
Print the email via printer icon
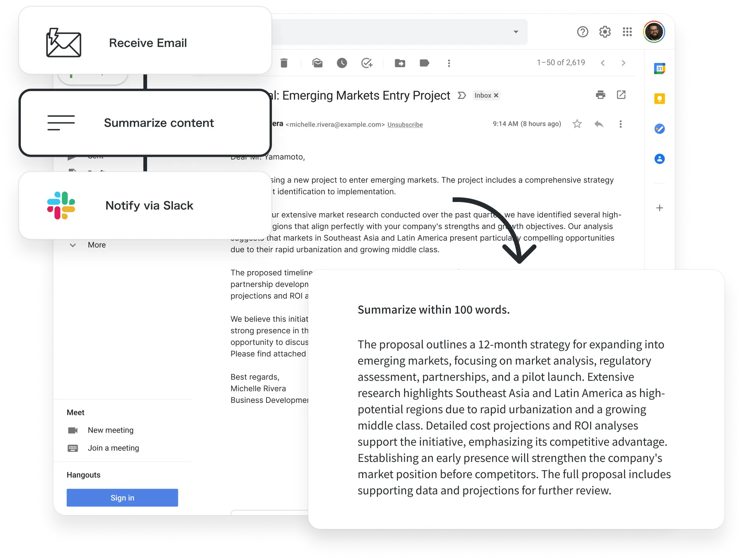coord(601,95)
